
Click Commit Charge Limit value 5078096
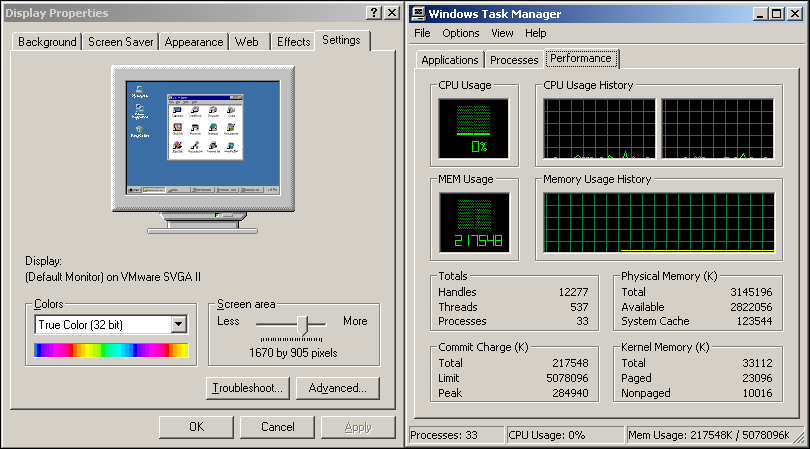pos(567,378)
